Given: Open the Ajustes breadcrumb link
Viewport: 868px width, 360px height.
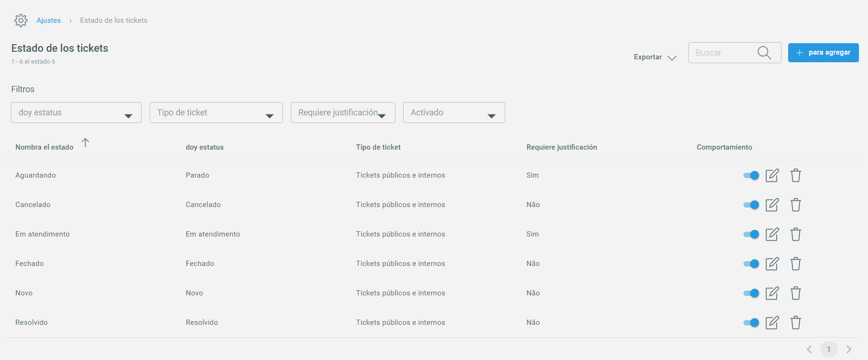Looking at the screenshot, I should [48, 20].
